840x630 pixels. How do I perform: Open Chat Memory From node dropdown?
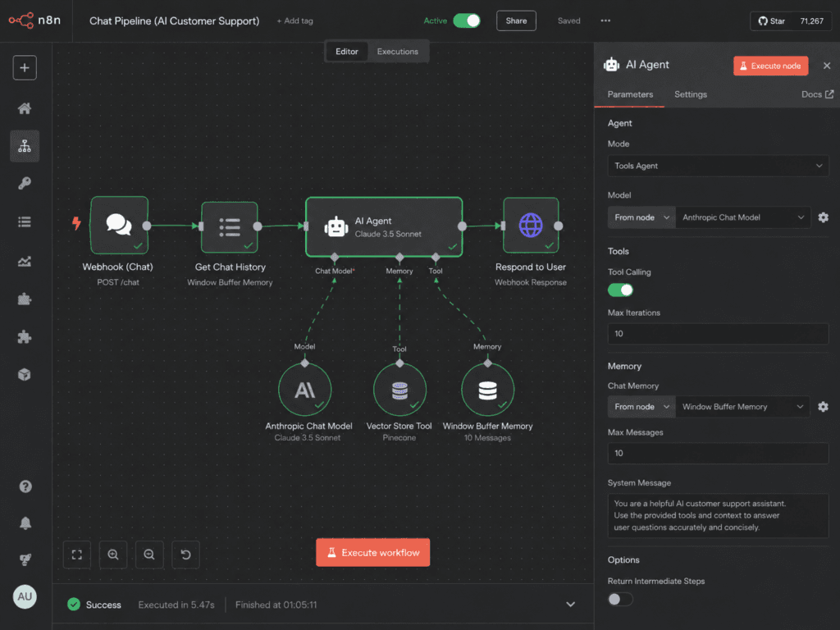641,407
